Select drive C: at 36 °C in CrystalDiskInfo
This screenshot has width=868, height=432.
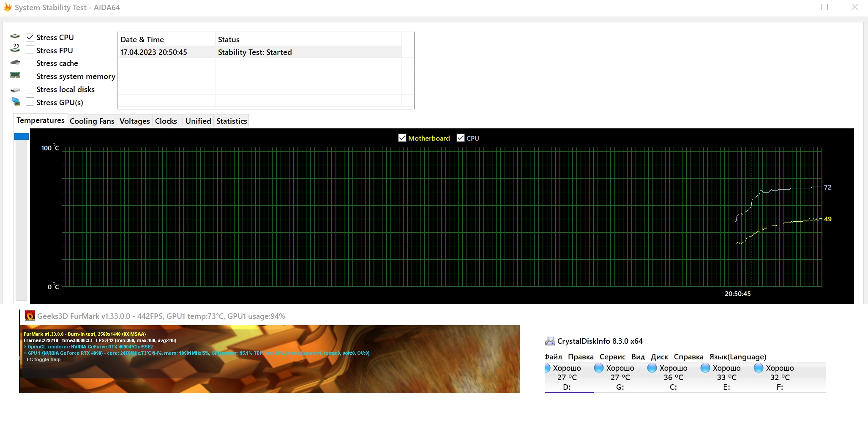click(674, 378)
